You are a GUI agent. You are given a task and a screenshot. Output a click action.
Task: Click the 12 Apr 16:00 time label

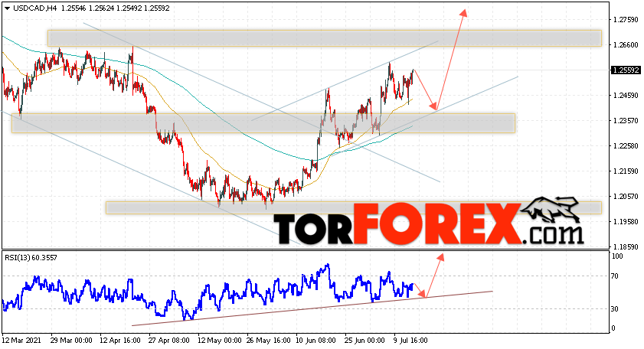(x=120, y=341)
